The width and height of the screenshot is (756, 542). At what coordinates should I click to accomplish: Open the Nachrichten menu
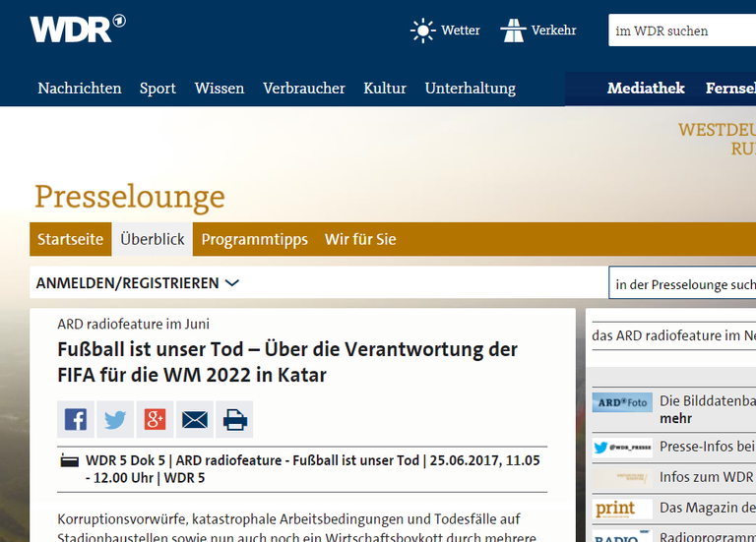(80, 89)
